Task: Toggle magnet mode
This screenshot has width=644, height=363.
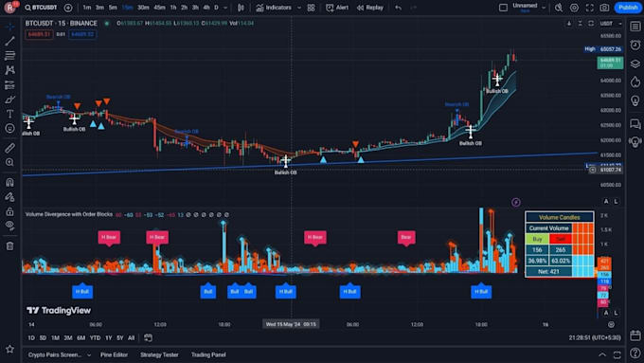Action: coord(9,182)
